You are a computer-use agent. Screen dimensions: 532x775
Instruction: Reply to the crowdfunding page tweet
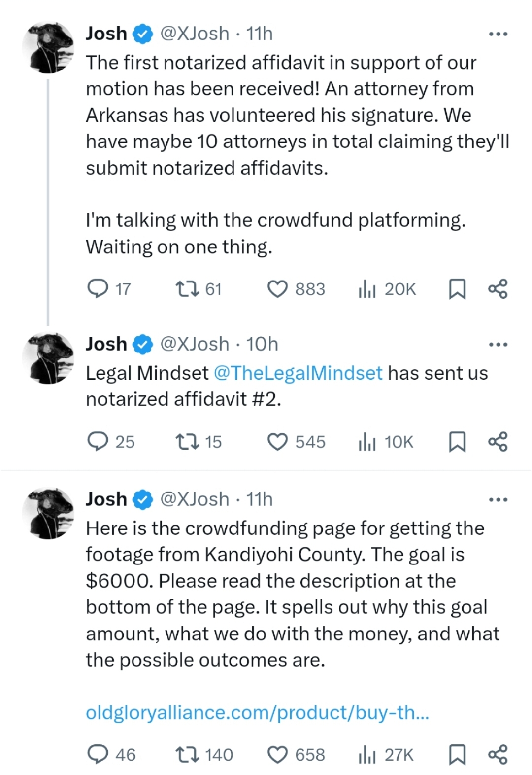[98, 755]
